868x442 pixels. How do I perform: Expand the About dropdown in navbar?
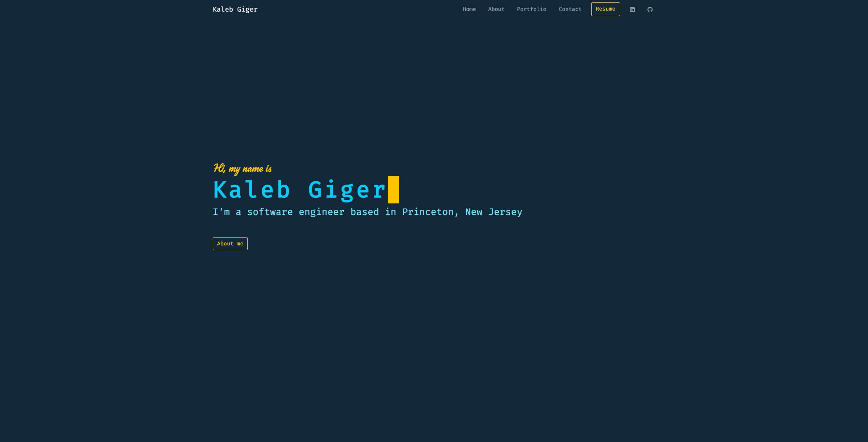point(496,9)
